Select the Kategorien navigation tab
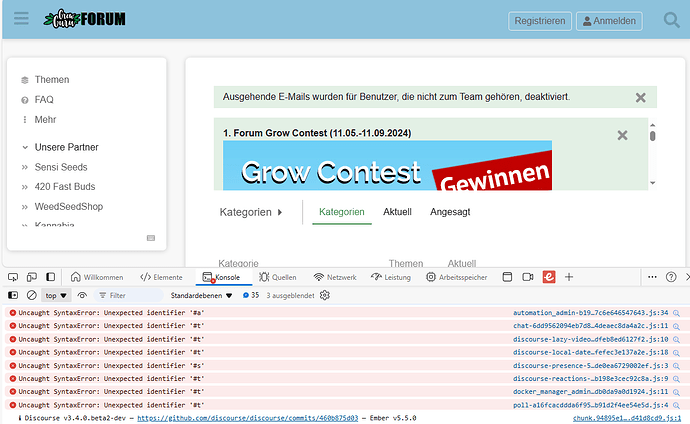Image resolution: width=690 pixels, height=424 pixels. [341, 212]
